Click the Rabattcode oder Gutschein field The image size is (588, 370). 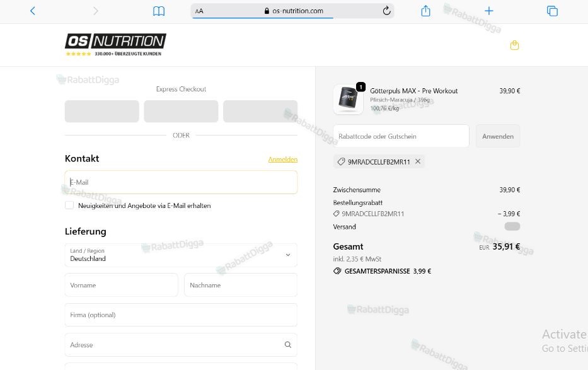401,136
